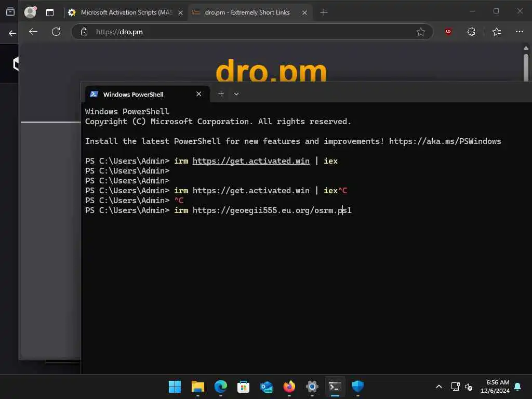Switch to Microsoft Activation Scripts tab

tap(126, 12)
